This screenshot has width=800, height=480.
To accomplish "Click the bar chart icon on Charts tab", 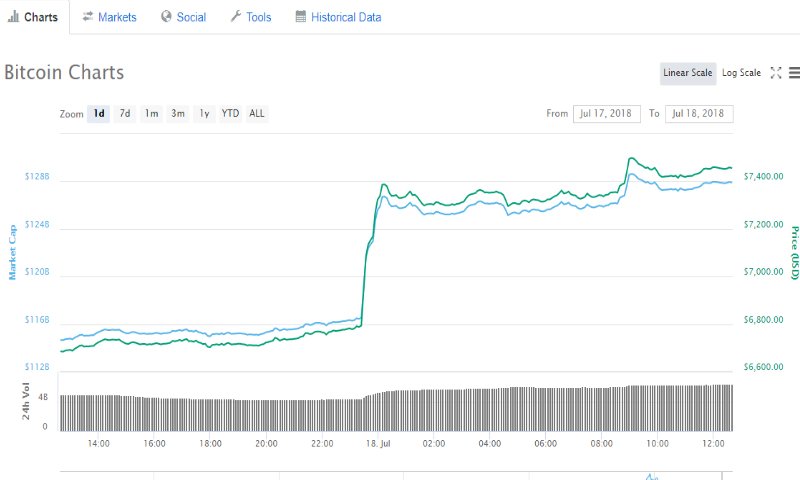I will point(13,17).
